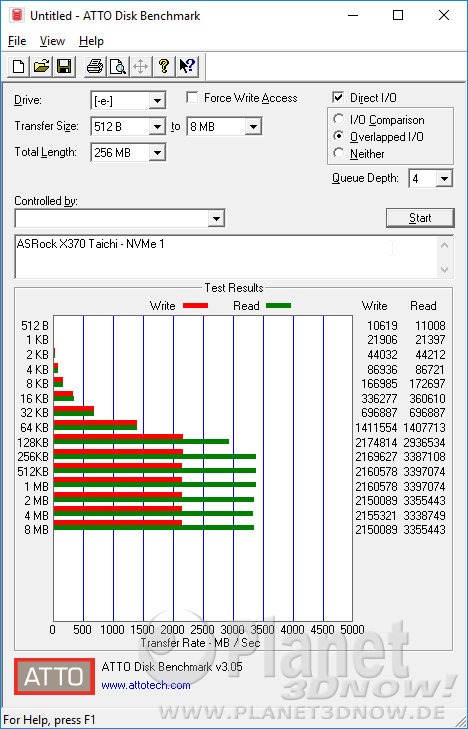Click the yellow question mark About icon
The image size is (468, 729).
point(164,66)
